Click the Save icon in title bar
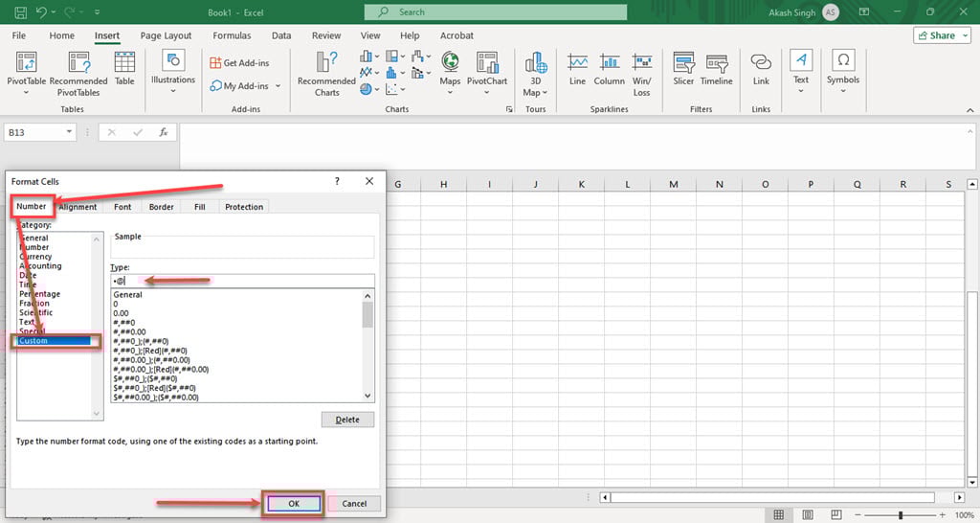 click(21, 11)
